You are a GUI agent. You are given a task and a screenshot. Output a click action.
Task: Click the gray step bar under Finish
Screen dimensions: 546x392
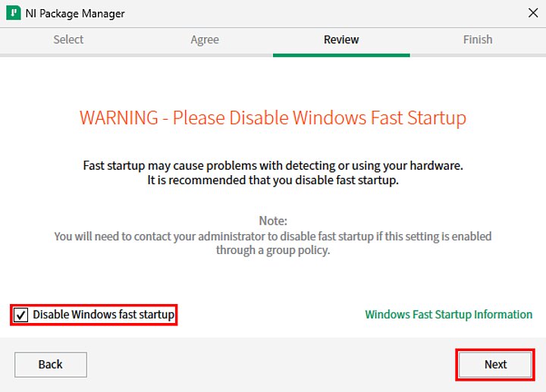pyautogui.click(x=478, y=55)
